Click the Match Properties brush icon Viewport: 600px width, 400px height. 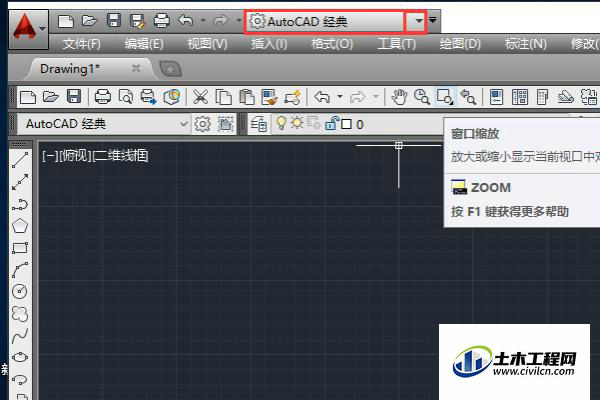pyautogui.click(x=269, y=97)
